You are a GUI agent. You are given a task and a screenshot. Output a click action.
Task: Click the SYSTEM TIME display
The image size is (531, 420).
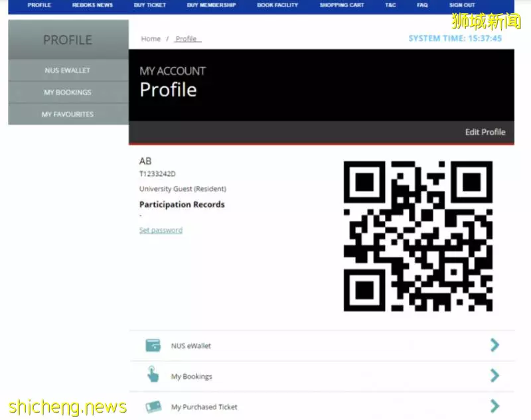pyautogui.click(x=455, y=38)
